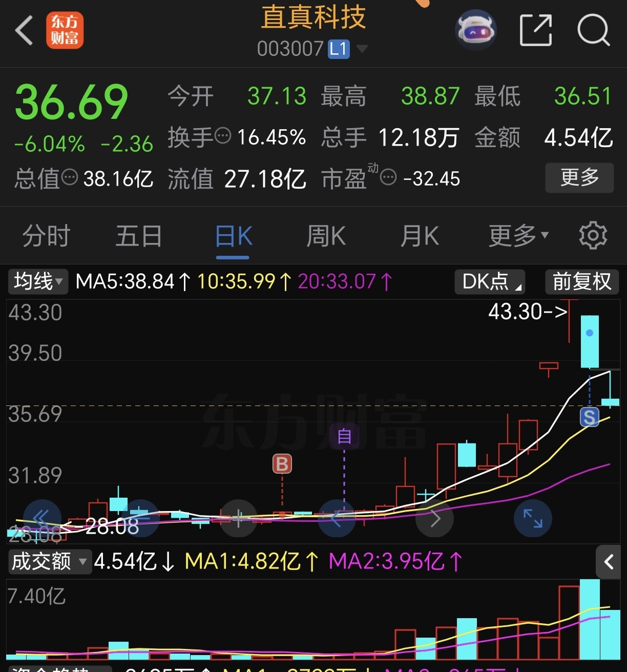Open the 东方财富 logo icon

[x=65, y=31]
